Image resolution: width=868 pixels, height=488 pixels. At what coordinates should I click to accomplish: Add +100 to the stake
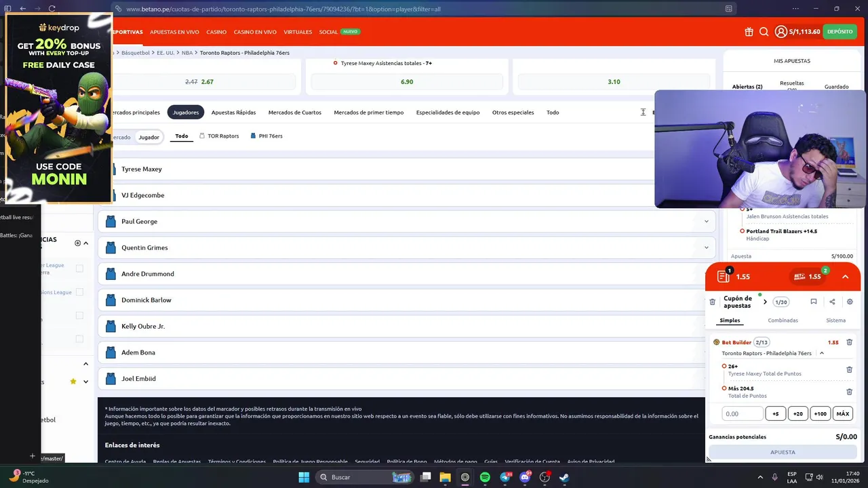(x=821, y=413)
